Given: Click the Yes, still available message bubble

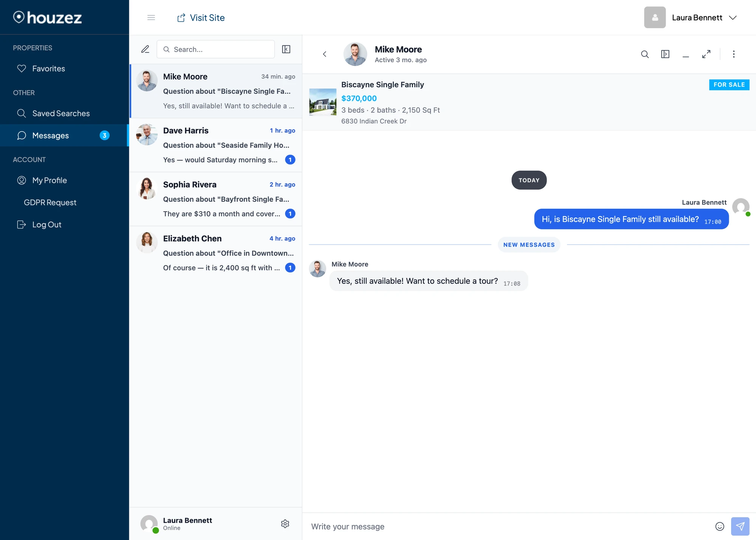Looking at the screenshot, I should click(428, 281).
